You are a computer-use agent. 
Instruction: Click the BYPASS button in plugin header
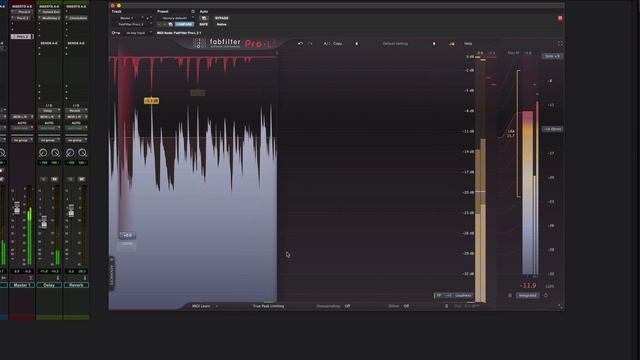point(222,18)
